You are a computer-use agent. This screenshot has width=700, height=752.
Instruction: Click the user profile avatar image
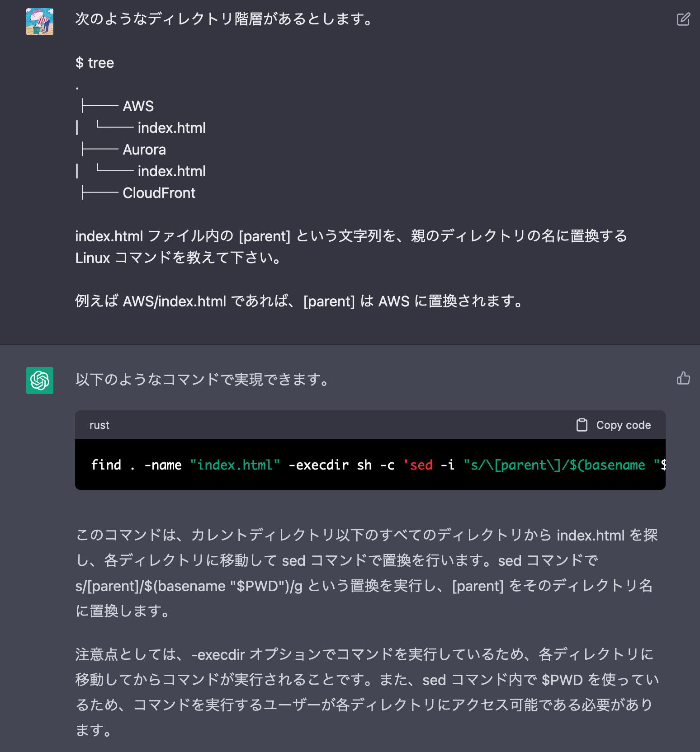pos(40,22)
